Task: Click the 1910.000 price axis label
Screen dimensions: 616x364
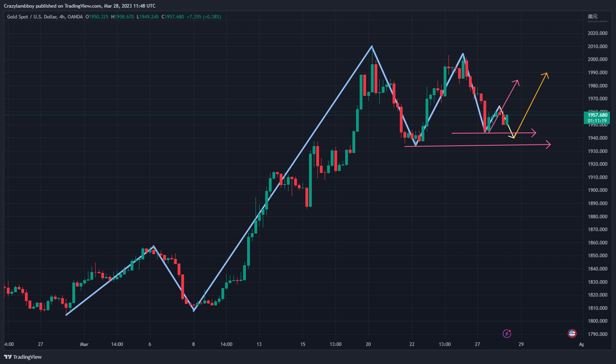Action: pos(598,177)
